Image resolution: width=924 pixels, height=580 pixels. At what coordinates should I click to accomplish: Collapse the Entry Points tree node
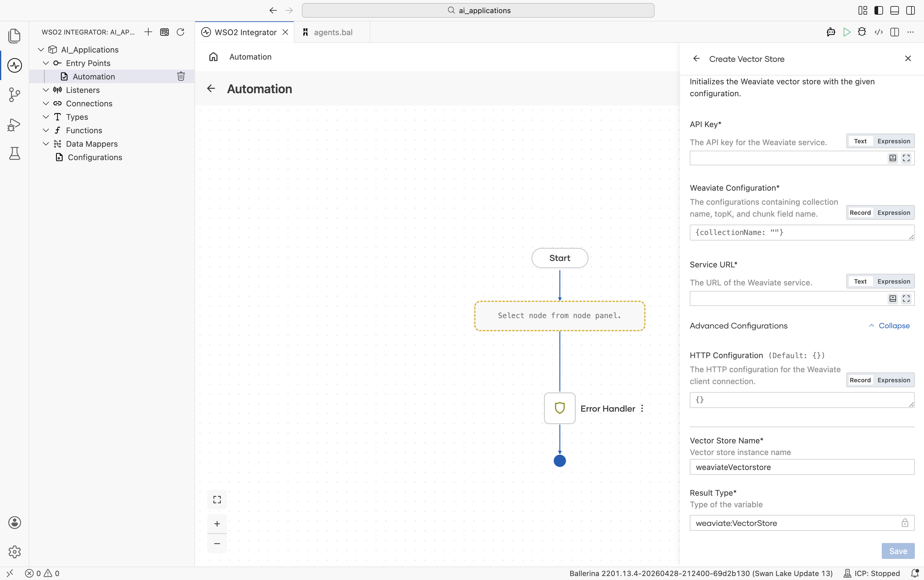tap(46, 63)
